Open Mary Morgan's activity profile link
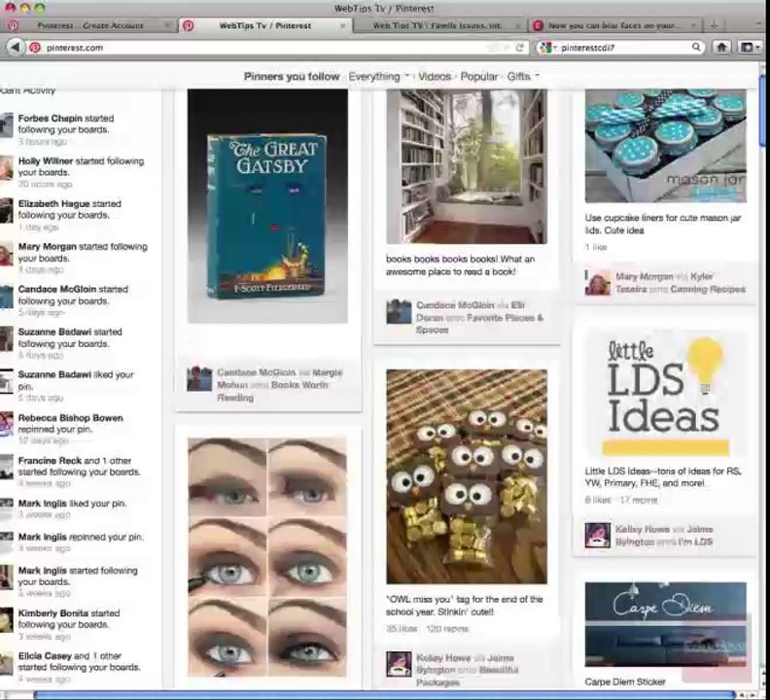Viewport: 770px width, 700px height. click(47, 247)
